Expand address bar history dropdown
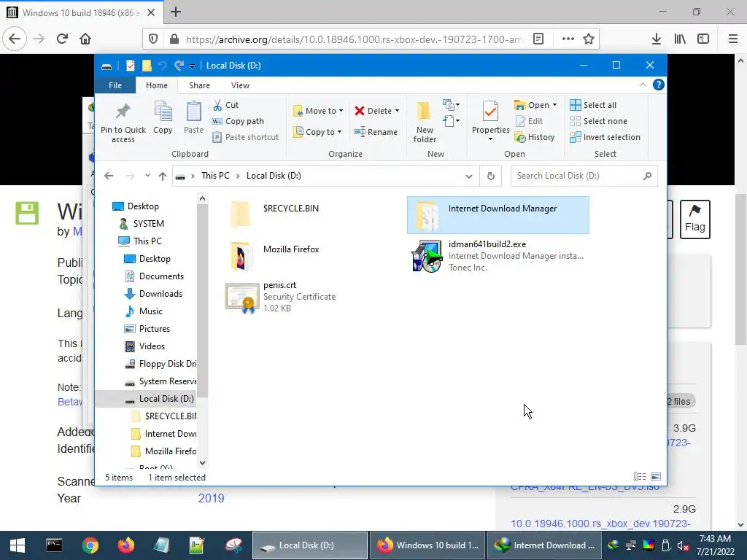Viewport: 747px width, 560px height. click(x=469, y=176)
